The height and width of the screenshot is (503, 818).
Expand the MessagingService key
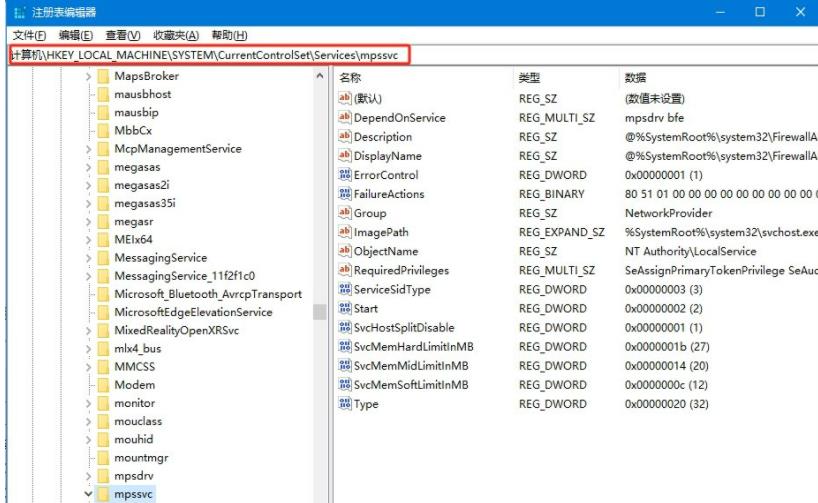(88, 258)
